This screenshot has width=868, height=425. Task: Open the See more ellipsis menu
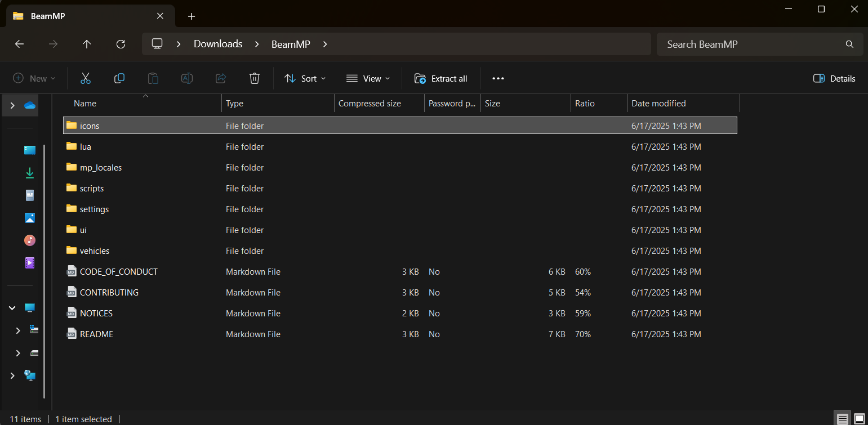click(x=498, y=78)
